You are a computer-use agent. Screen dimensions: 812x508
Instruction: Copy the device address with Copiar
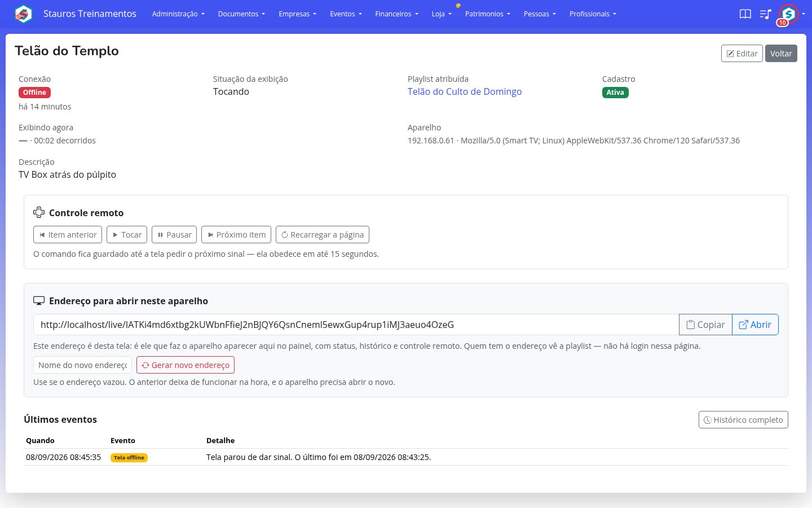point(705,325)
